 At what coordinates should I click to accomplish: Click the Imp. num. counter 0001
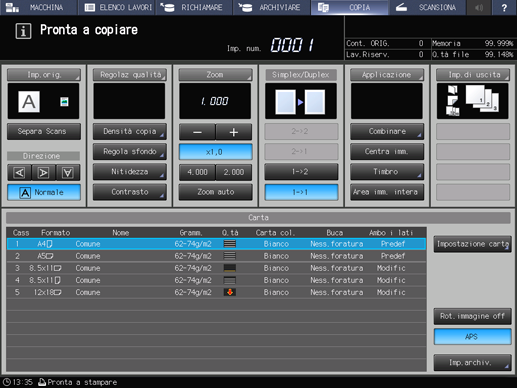click(292, 45)
